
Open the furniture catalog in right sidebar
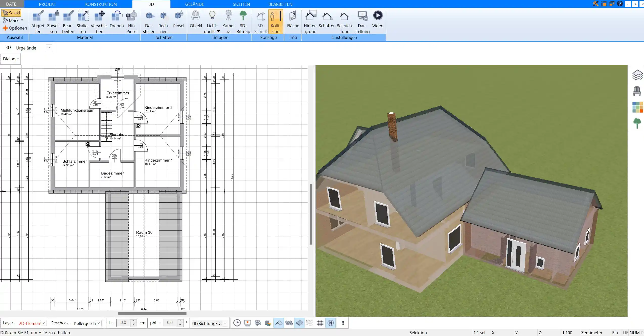(x=637, y=91)
